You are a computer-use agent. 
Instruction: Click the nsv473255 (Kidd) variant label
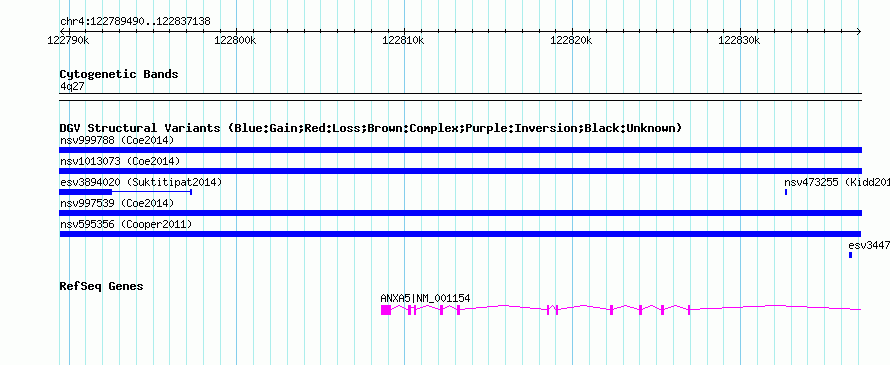point(837,182)
